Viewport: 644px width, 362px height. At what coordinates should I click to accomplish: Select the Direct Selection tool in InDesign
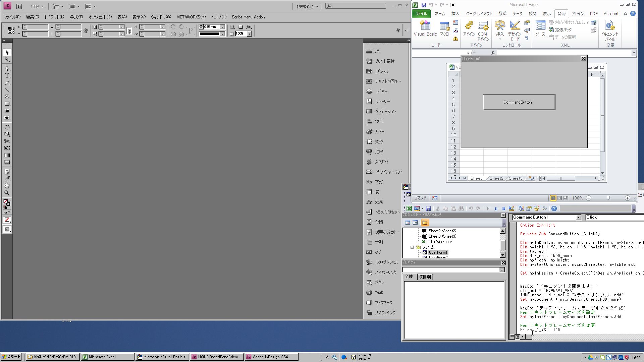point(7,60)
